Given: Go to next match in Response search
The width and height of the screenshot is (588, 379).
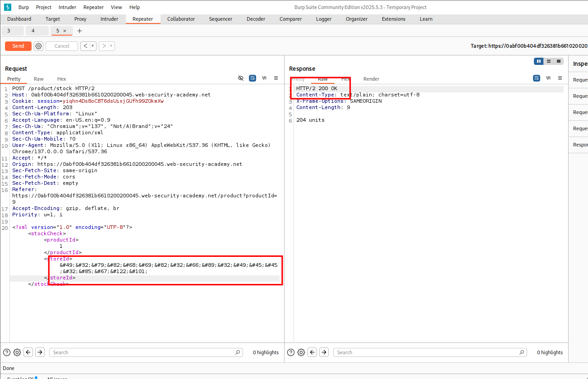Looking at the screenshot, I should pos(324,352).
